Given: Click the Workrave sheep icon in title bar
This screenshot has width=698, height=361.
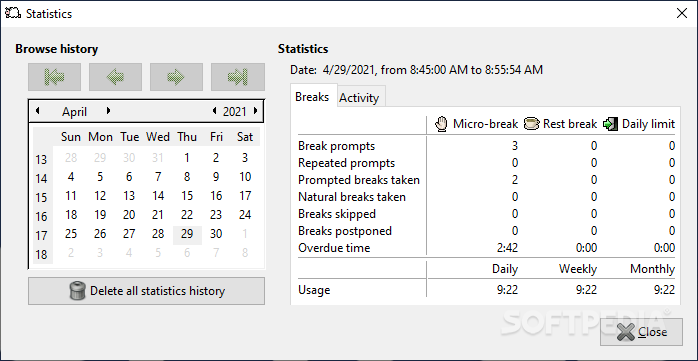Looking at the screenshot, I should point(13,13).
